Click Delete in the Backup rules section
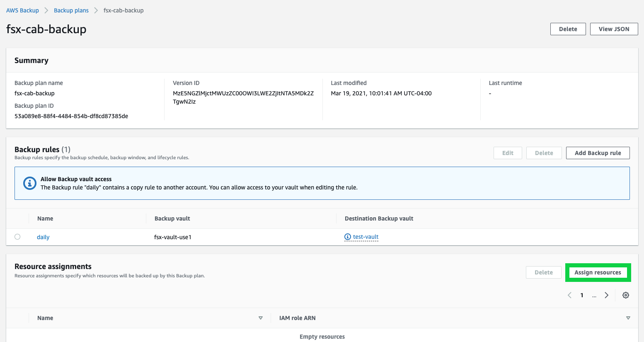 pyautogui.click(x=544, y=153)
